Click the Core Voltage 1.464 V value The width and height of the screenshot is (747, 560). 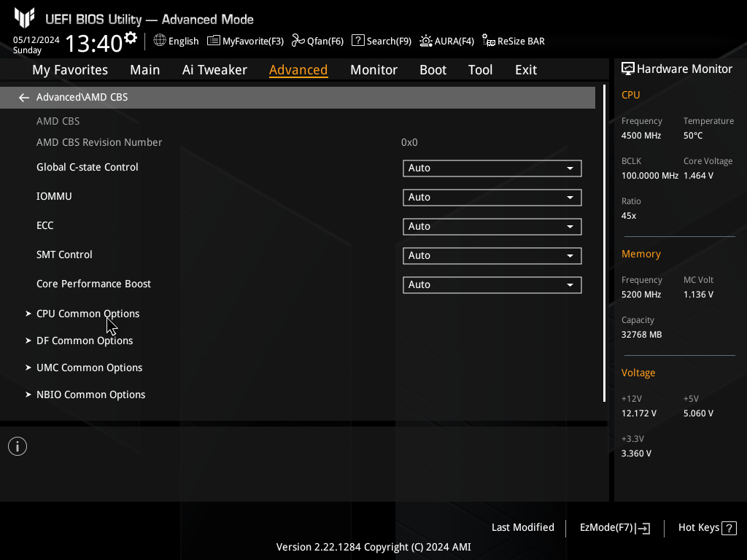pos(698,176)
